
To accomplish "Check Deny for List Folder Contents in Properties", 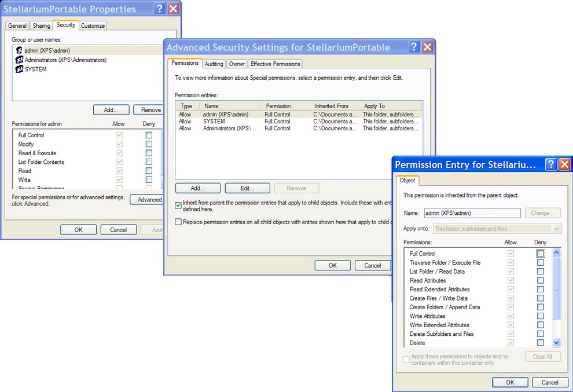I will coord(149,162).
